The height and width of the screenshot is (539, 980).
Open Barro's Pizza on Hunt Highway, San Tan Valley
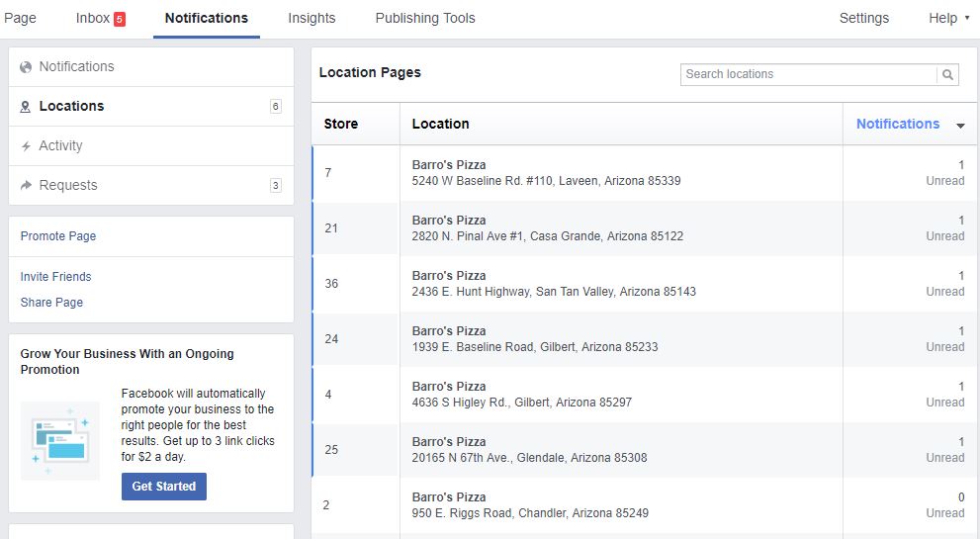tap(449, 276)
